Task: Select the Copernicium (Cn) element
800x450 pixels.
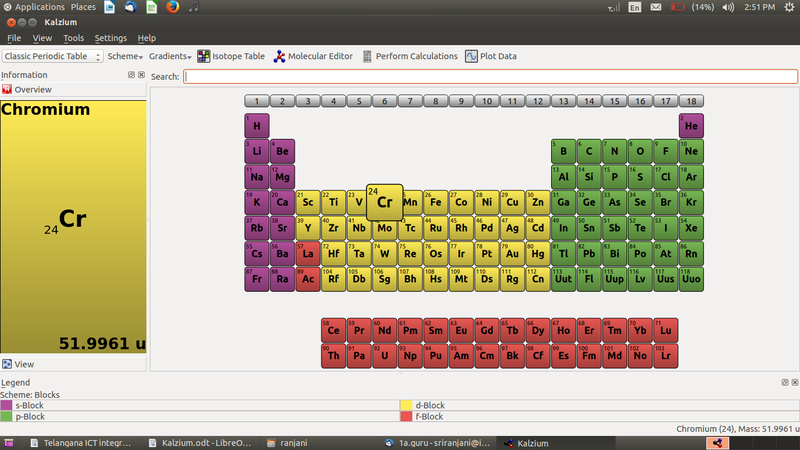Action: (538, 279)
